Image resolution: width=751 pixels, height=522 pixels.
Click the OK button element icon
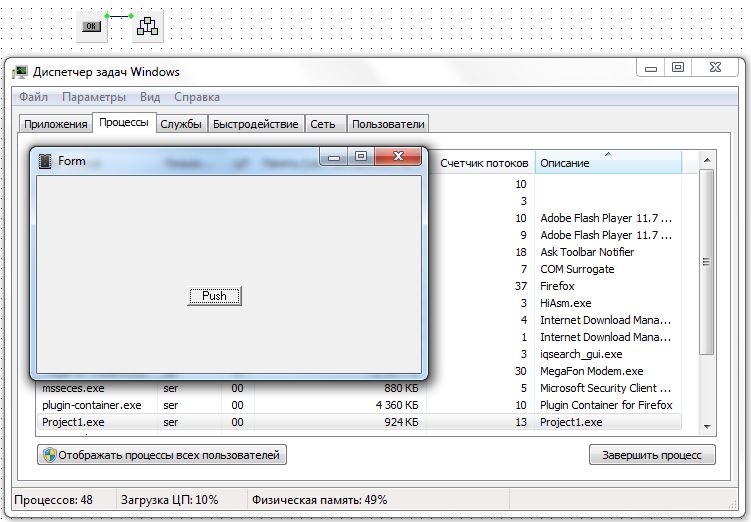(x=92, y=27)
